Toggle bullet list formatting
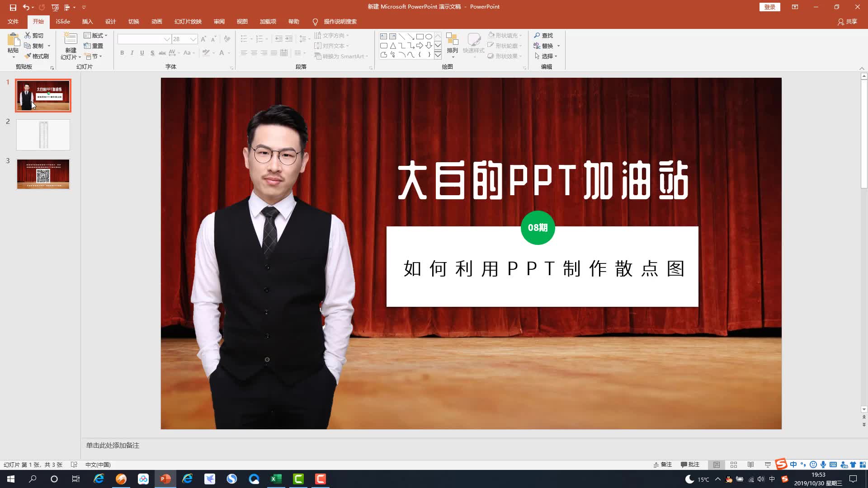This screenshot has width=868, height=488. [x=245, y=38]
